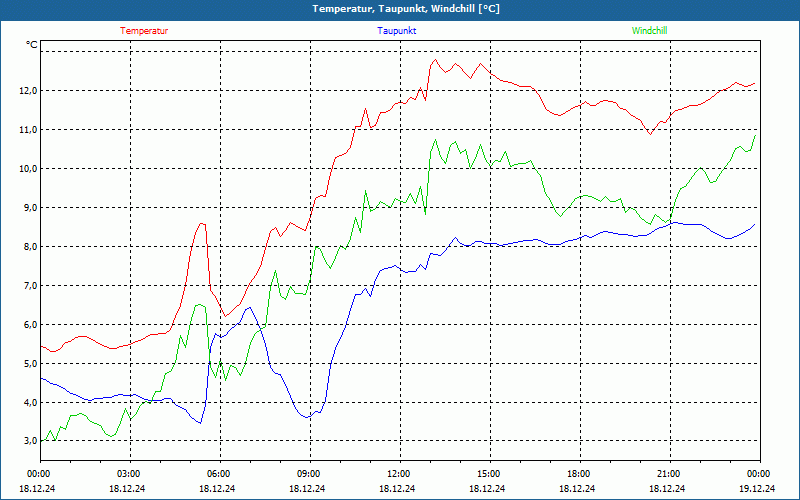Click the 10,0 y-axis value
The height and width of the screenshot is (500, 800).
[x=28, y=169]
